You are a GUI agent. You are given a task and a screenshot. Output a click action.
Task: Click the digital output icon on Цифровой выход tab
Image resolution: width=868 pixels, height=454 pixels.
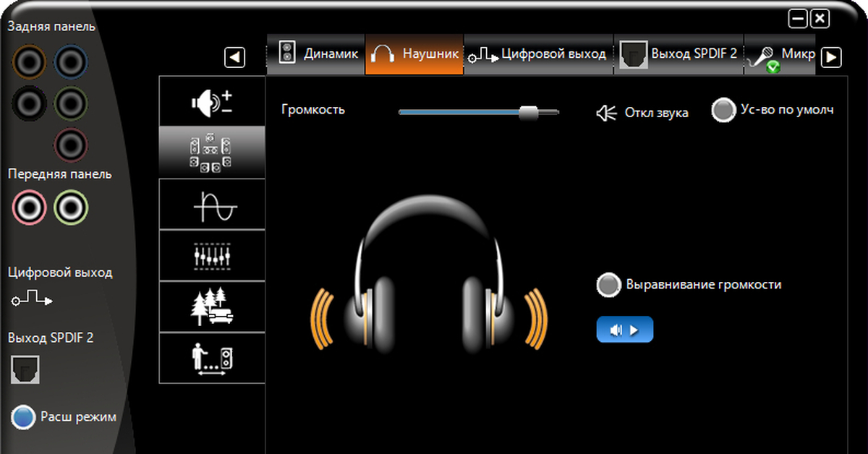482,56
